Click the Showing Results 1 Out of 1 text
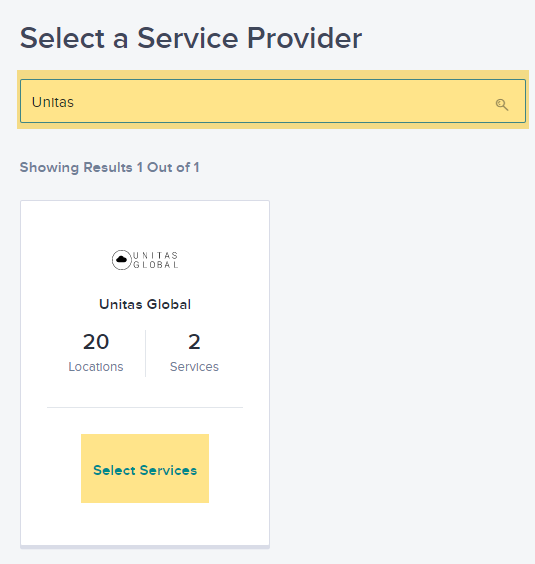The height and width of the screenshot is (564, 535). pyautogui.click(x=109, y=168)
